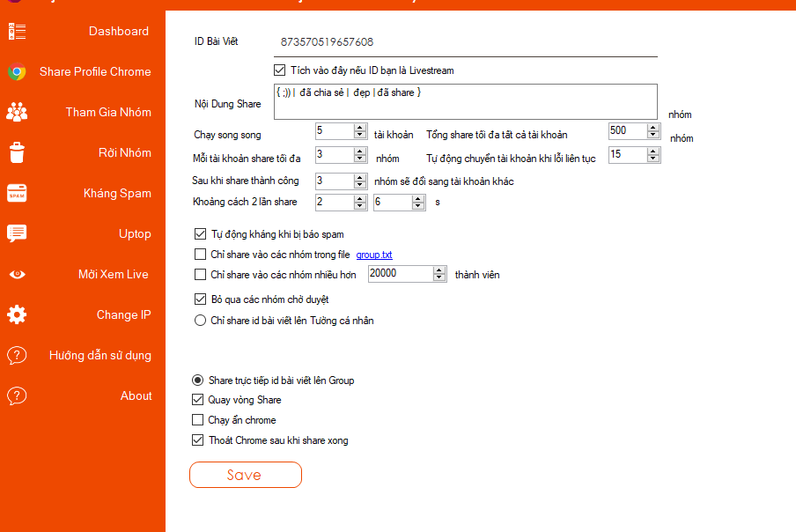Screen dimensions: 796x532
Task: Click the ID Bài Viết input field
Action: pyautogui.click(x=466, y=42)
